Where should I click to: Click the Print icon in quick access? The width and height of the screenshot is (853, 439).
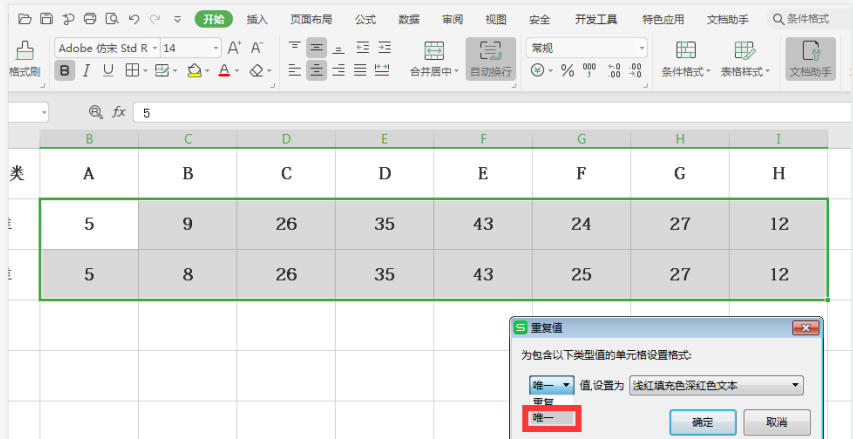(x=90, y=19)
